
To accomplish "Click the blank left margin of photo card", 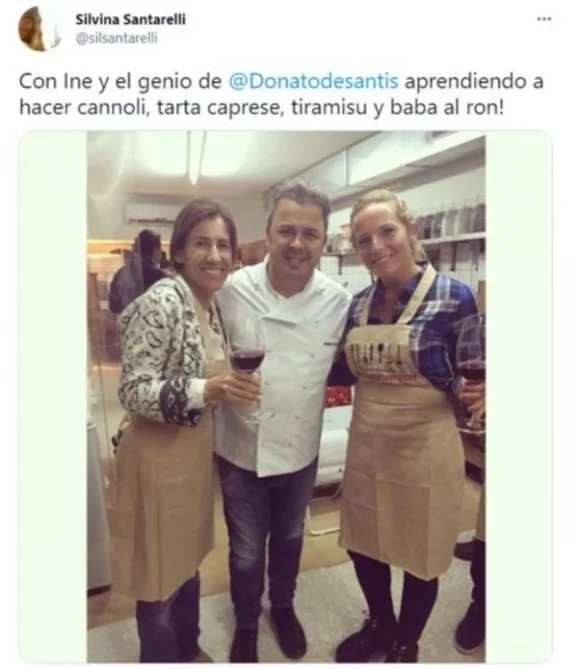I will click(x=53, y=397).
